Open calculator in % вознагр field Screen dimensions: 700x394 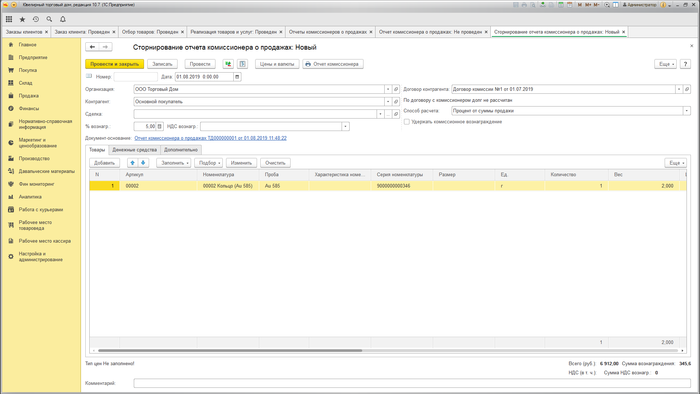point(159,127)
